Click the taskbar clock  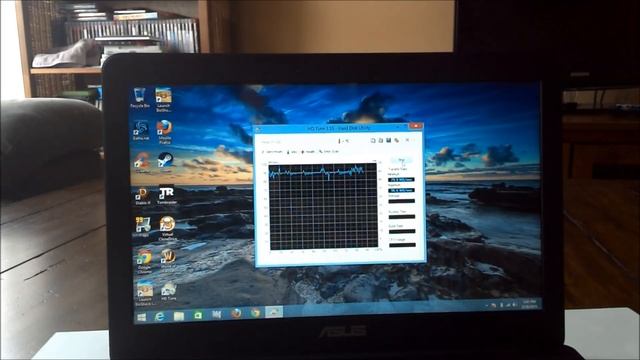(x=529, y=303)
